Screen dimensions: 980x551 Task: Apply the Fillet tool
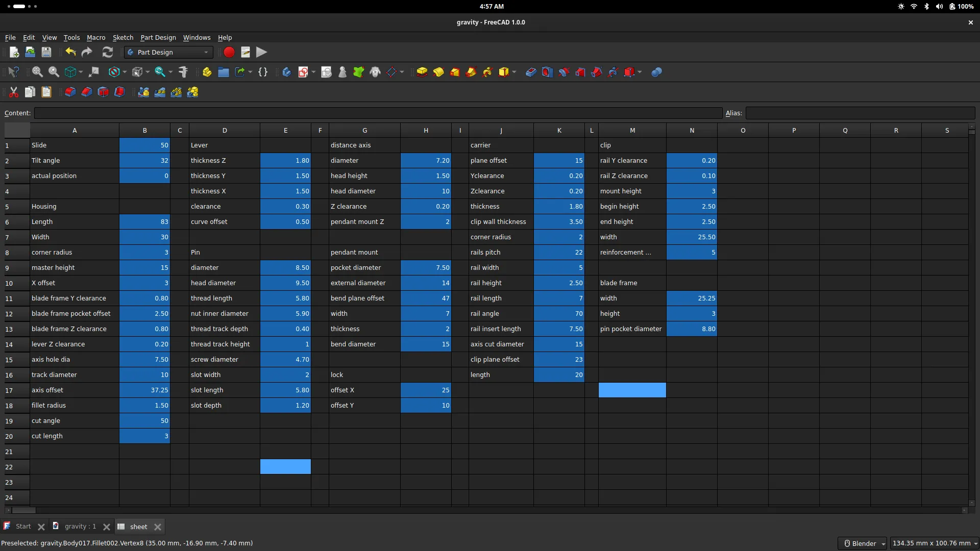pos(70,92)
